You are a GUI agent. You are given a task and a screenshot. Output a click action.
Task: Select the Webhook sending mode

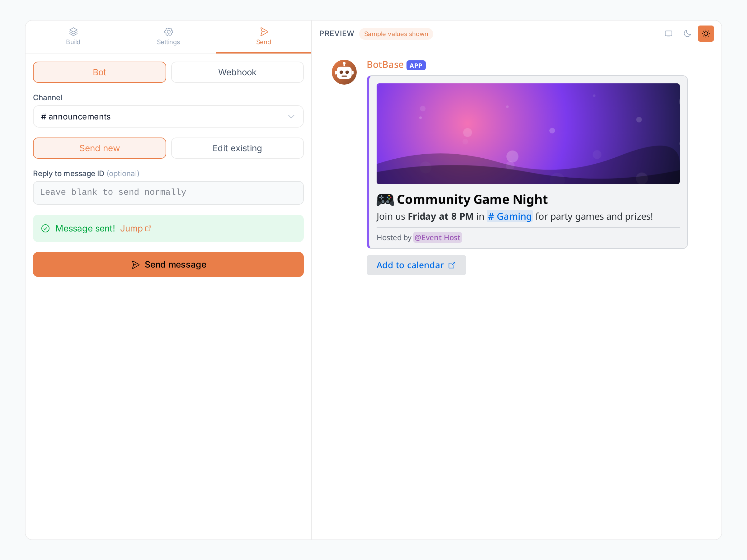tap(237, 72)
